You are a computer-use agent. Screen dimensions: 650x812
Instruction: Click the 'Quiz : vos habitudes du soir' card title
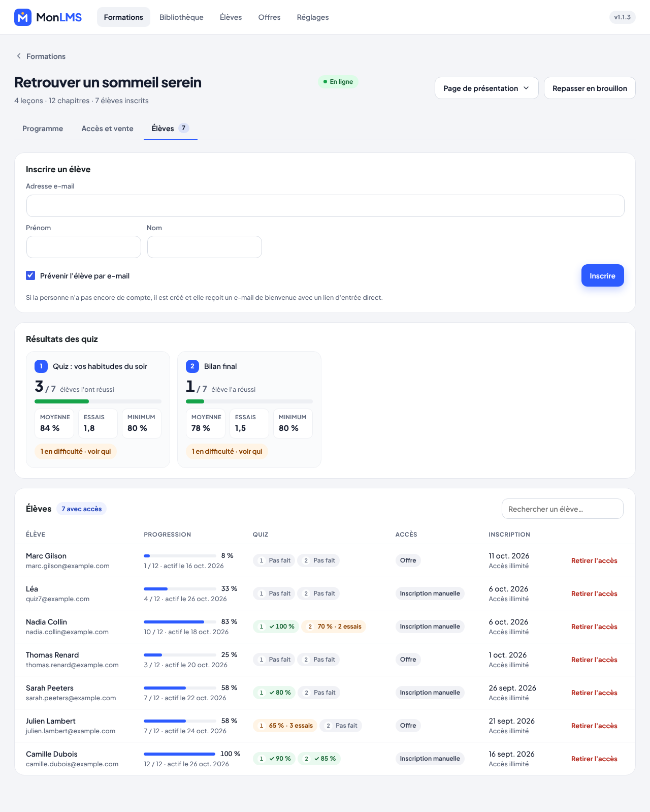coord(100,366)
